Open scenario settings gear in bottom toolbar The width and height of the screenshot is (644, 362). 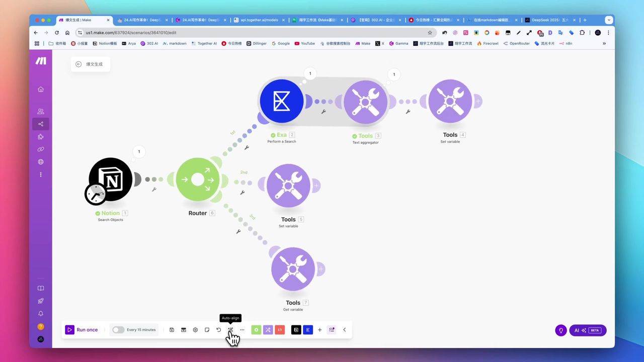[x=195, y=330]
